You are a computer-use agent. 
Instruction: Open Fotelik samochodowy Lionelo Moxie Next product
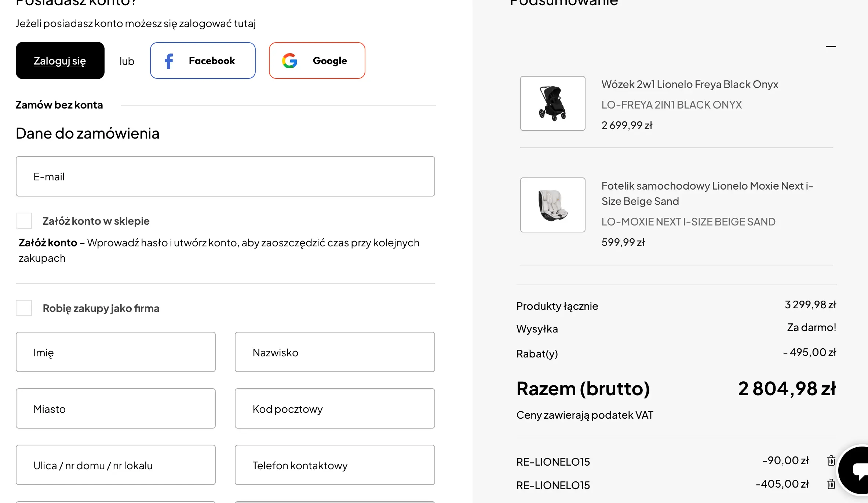707,194
